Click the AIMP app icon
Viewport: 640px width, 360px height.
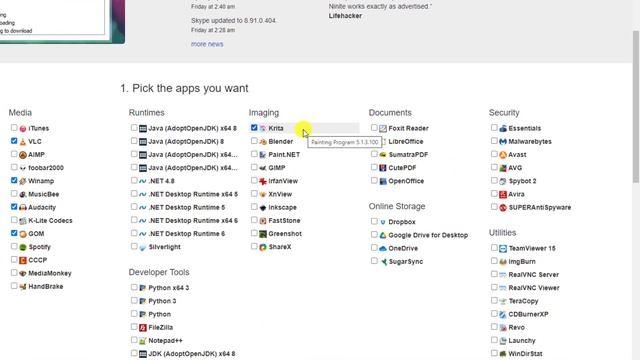[x=23, y=155]
